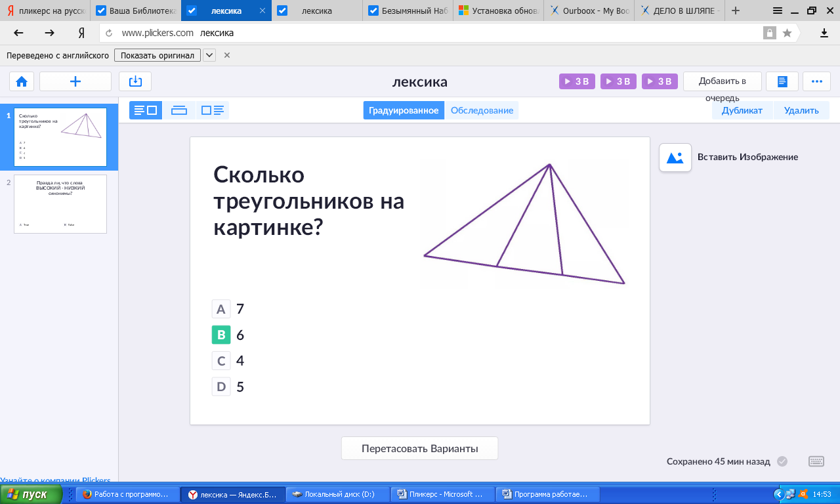Bookmark page with the star icon

click(787, 33)
